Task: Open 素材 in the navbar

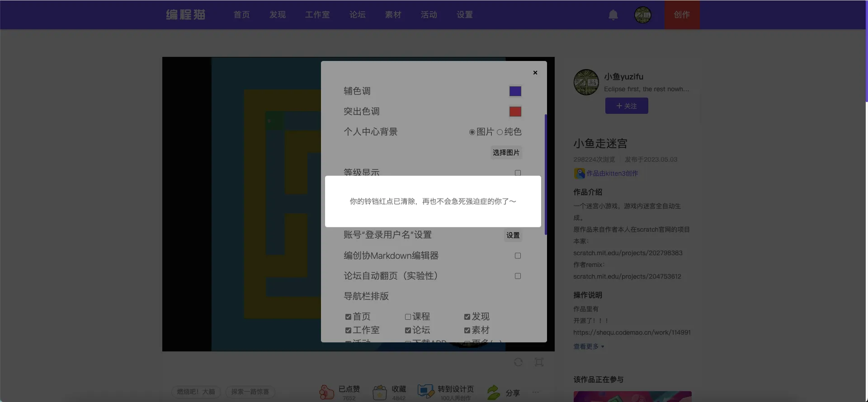Action: [393, 15]
